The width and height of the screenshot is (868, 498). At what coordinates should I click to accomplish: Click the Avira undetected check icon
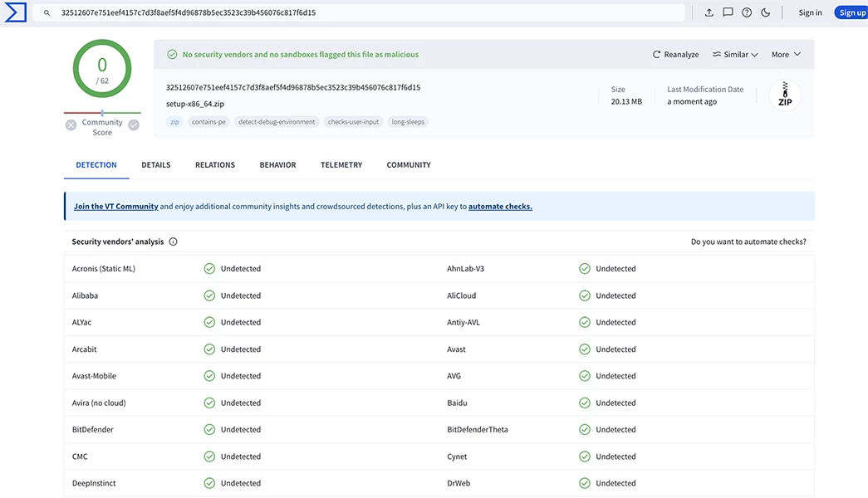209,403
